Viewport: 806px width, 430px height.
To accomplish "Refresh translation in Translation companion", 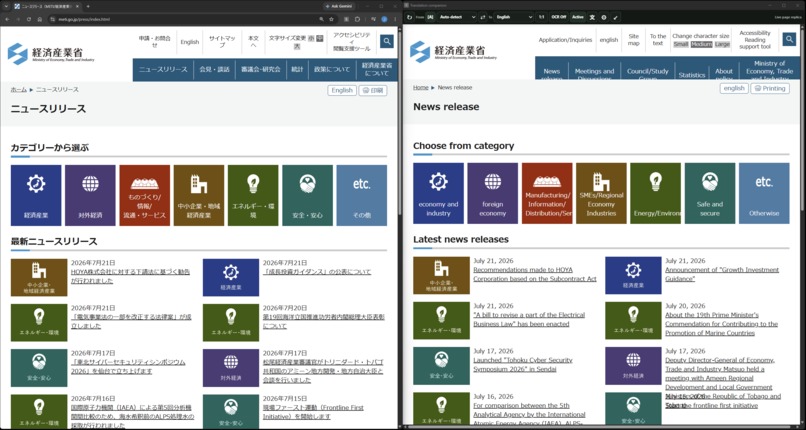I will coord(409,17).
